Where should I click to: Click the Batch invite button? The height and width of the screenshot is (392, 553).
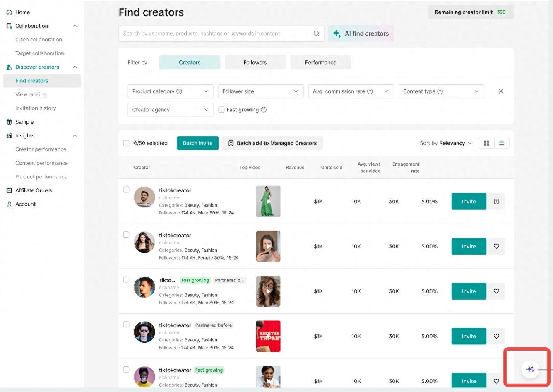198,143
